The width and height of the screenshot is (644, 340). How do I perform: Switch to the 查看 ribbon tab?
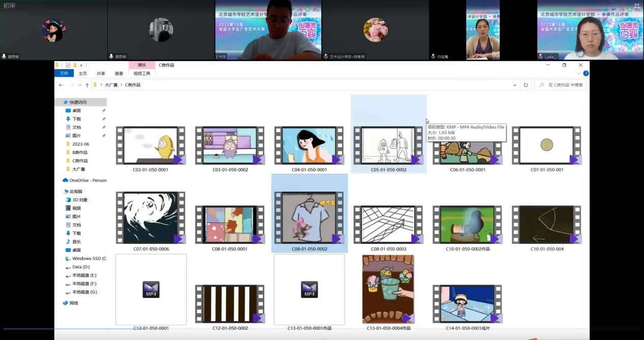pos(118,73)
